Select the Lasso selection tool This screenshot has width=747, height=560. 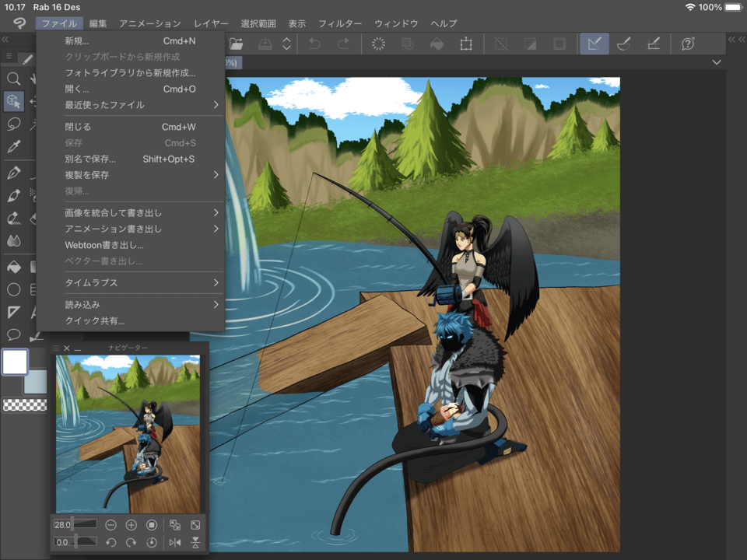click(13, 124)
